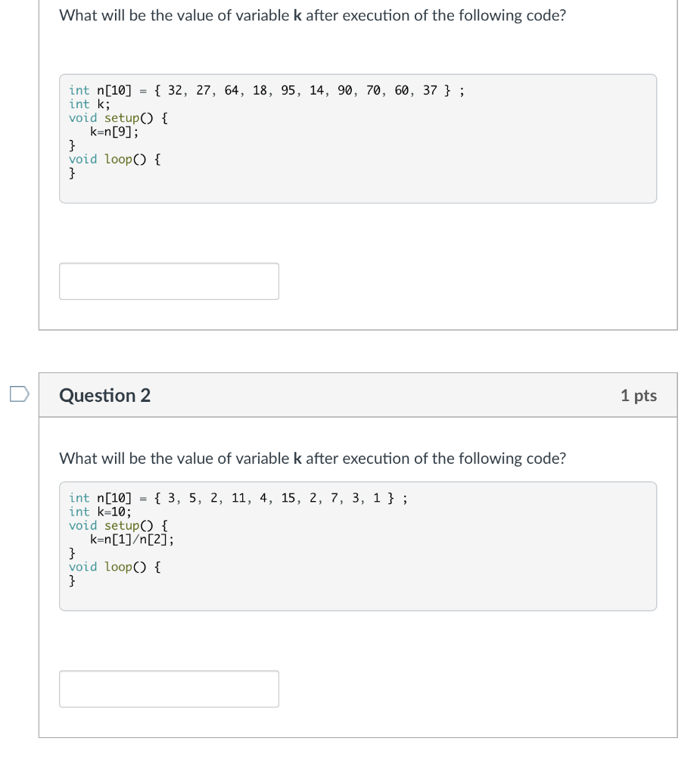Click the Question 2 prompt text

click(313, 458)
